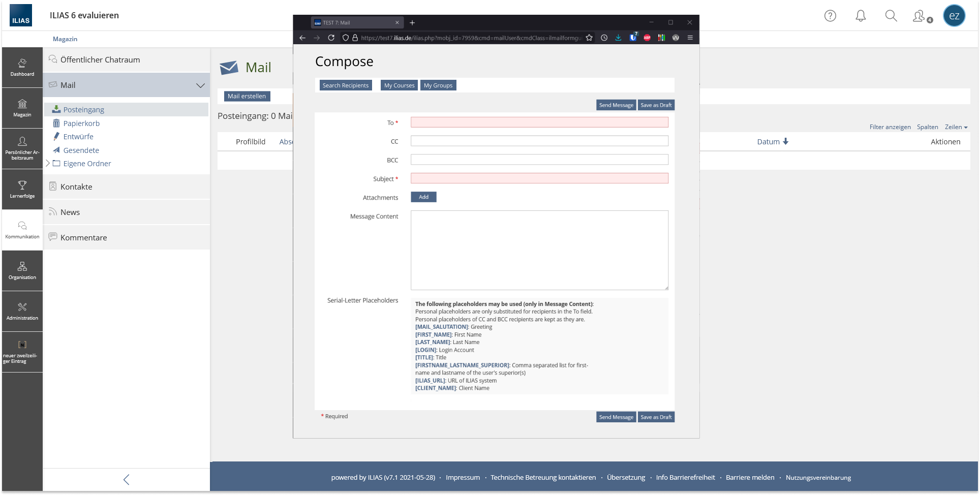Collapse the Mail section chevron
The image size is (980, 495).
(200, 85)
